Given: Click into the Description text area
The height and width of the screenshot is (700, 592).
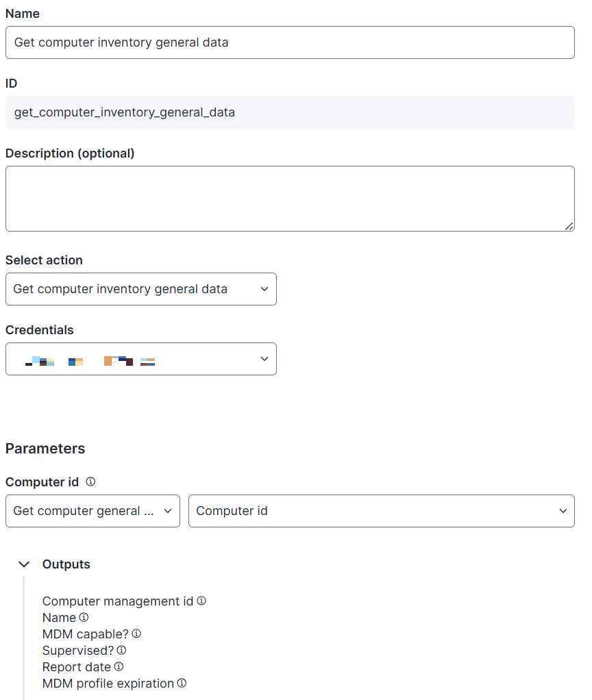Looking at the screenshot, I should [290, 199].
